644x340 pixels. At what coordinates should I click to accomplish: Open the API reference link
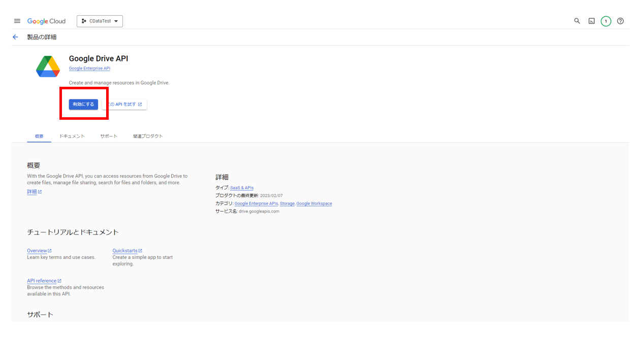(x=44, y=281)
